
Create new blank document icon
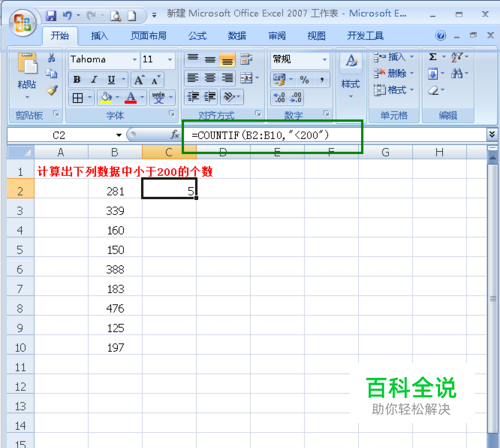pyautogui.click(x=132, y=16)
